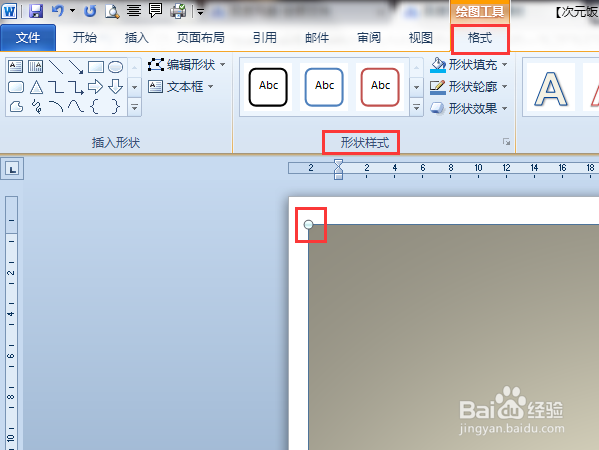
Task: Apply the blue outline Abc shape style
Action: click(x=324, y=87)
